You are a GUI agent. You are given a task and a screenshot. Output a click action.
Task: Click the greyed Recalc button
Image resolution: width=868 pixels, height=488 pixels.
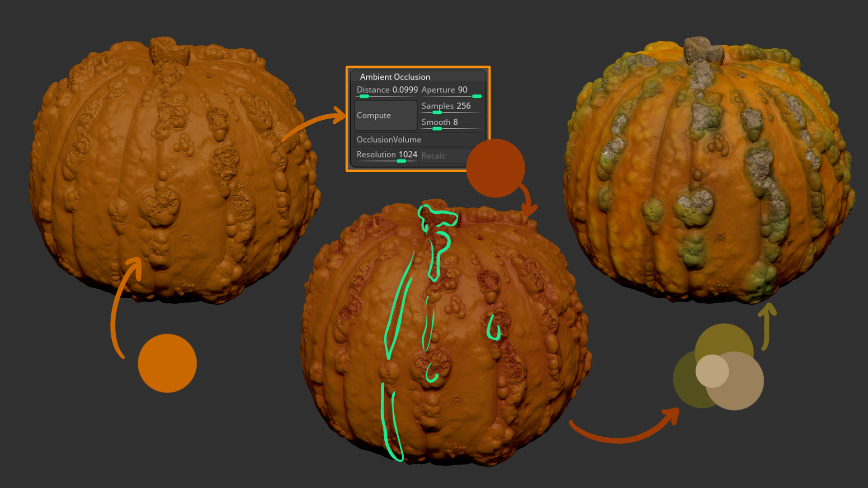(x=443, y=156)
